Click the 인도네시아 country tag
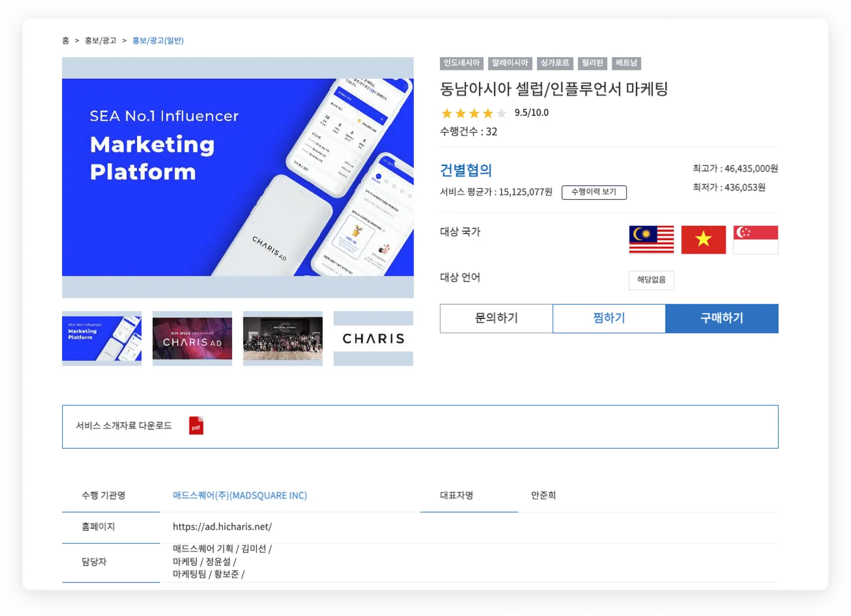Screen dimensions: 851x616 click(x=461, y=63)
